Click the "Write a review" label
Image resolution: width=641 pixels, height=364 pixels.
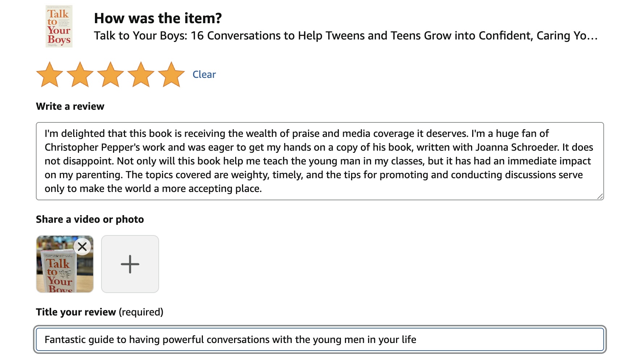click(70, 106)
